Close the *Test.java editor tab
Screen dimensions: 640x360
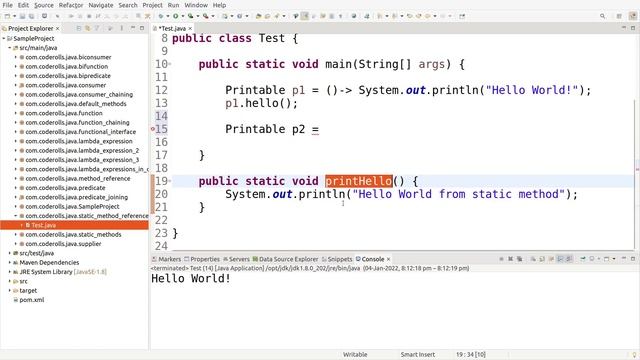click(190, 29)
